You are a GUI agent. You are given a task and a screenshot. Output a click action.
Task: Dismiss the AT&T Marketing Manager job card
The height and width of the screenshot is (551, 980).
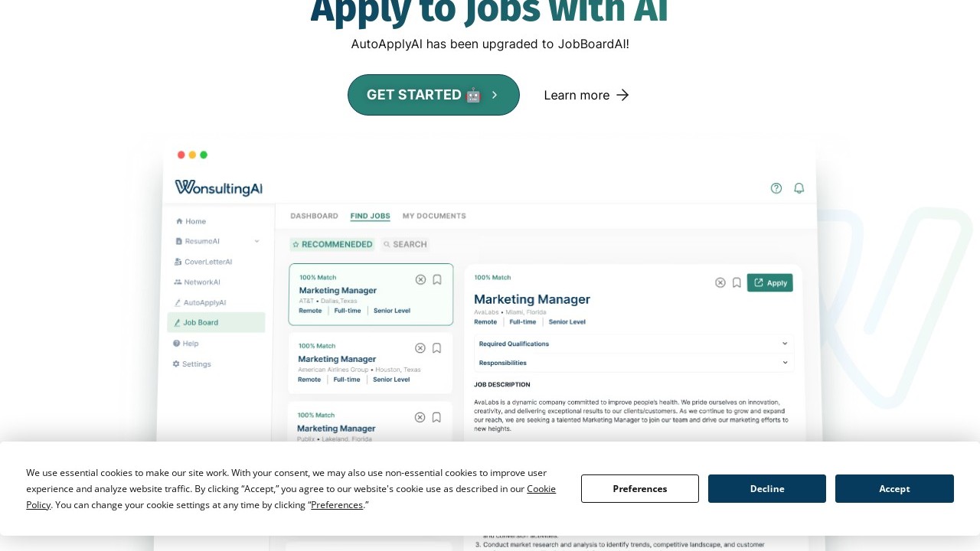point(420,279)
